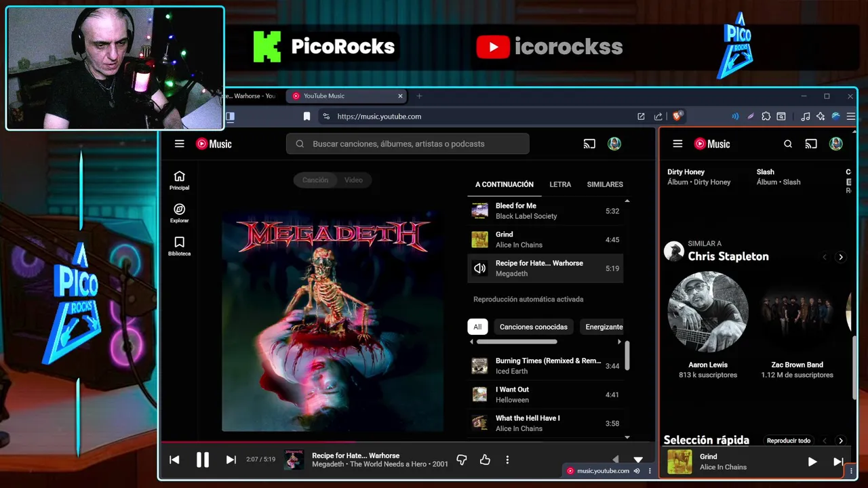Open Zac Brown Band artist thumbnail
This screenshot has width=868, height=488.
click(797, 312)
